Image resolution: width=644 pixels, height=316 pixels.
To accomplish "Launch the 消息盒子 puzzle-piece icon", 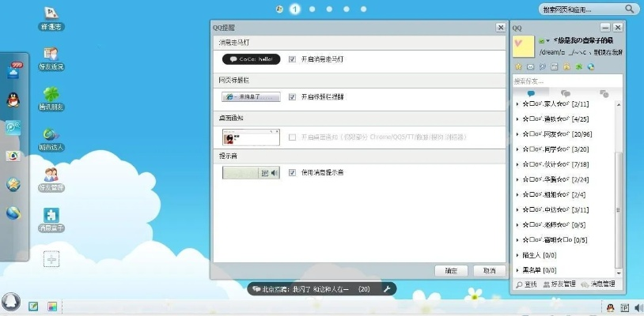I will [x=51, y=215].
